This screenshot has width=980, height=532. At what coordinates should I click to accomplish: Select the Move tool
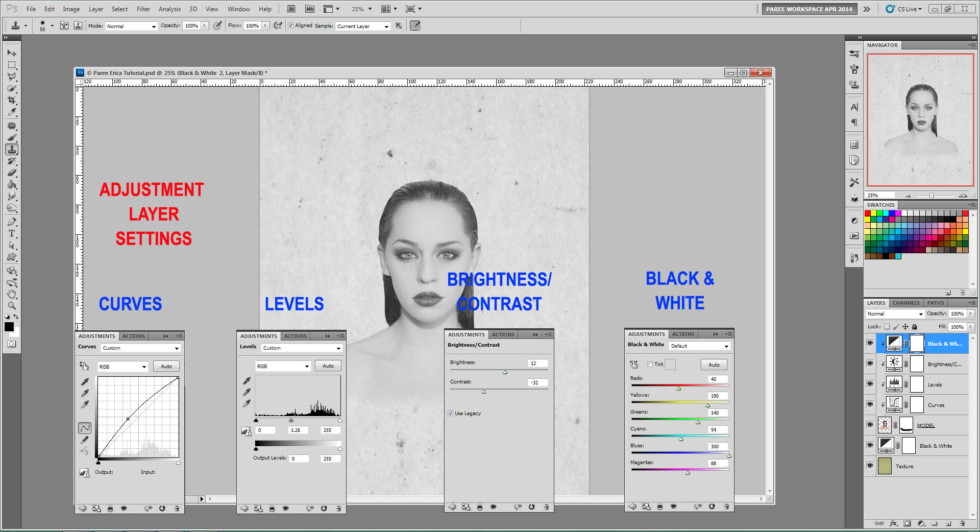coord(12,53)
